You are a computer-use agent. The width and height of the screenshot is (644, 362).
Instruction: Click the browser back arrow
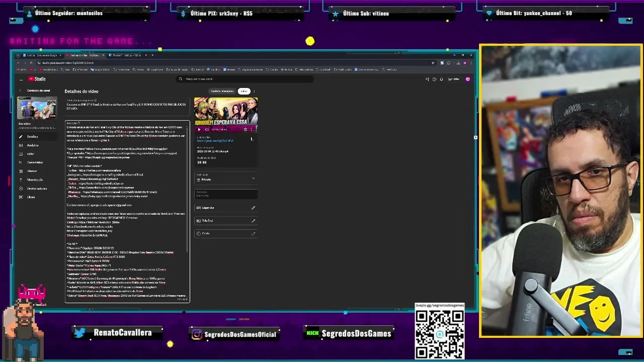(18, 63)
